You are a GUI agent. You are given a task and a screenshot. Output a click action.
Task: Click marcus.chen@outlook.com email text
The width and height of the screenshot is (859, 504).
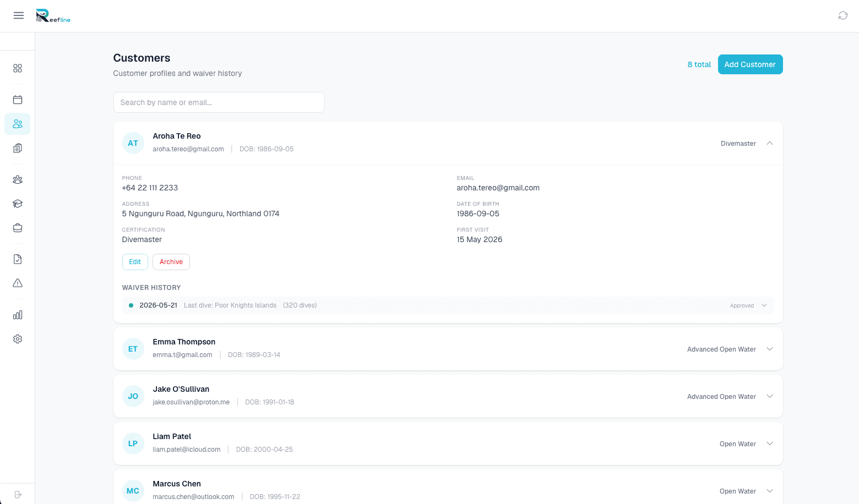193,497
